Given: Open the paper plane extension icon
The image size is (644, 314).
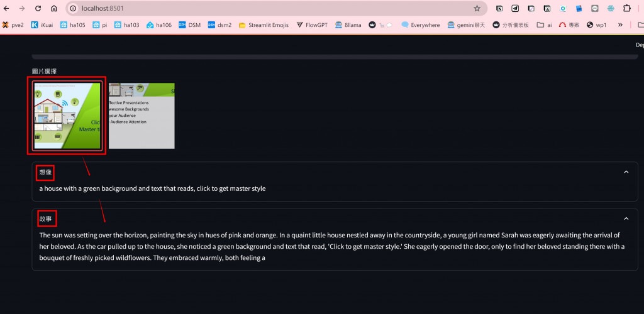Looking at the screenshot, I should (x=515, y=8).
